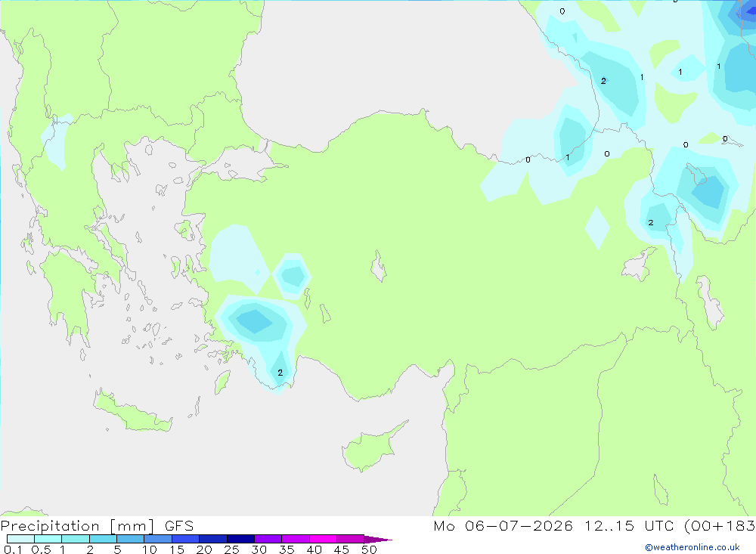Select the 45–50 mm legend color swatch
This screenshot has width=756, height=554.
(x=351, y=539)
